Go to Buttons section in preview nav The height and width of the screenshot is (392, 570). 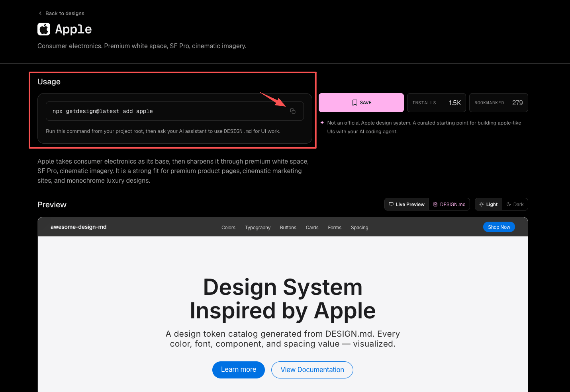point(288,228)
